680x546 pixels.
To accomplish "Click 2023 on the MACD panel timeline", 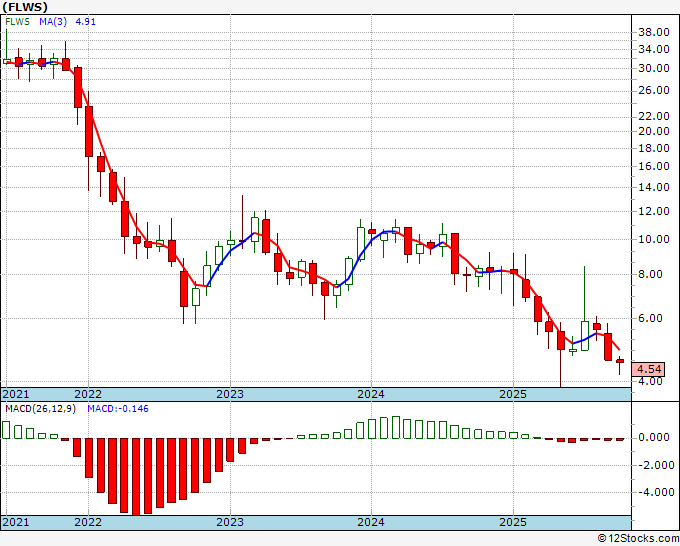I will 230,522.
